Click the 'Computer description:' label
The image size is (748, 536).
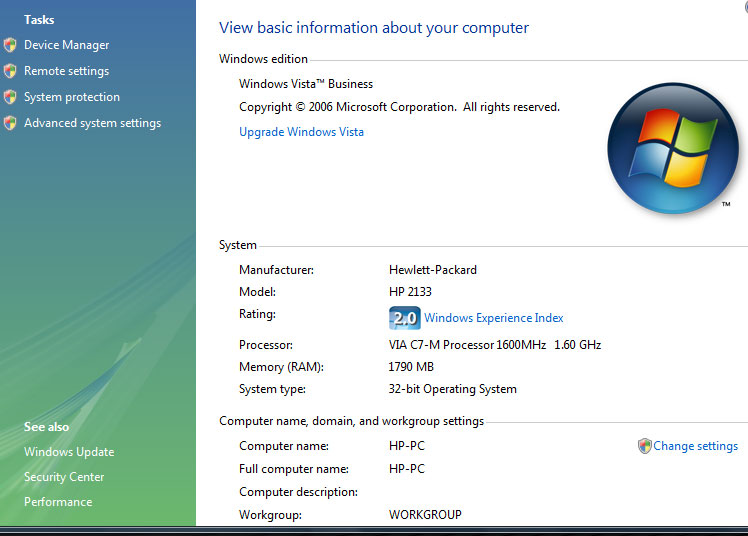[x=298, y=492]
